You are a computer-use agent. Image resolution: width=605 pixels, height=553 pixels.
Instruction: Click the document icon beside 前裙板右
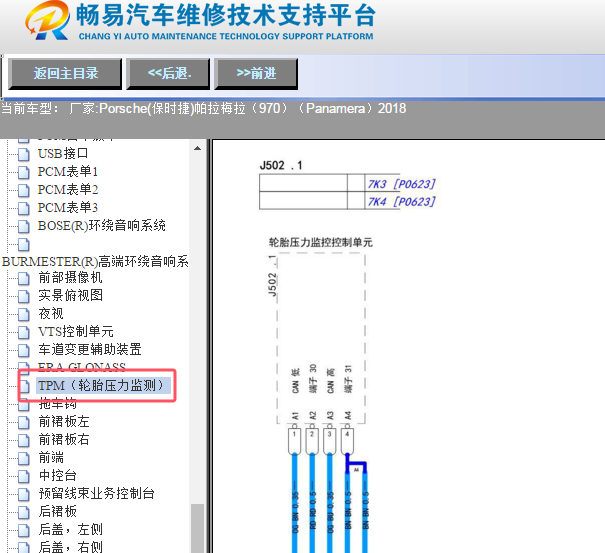click(x=24, y=440)
